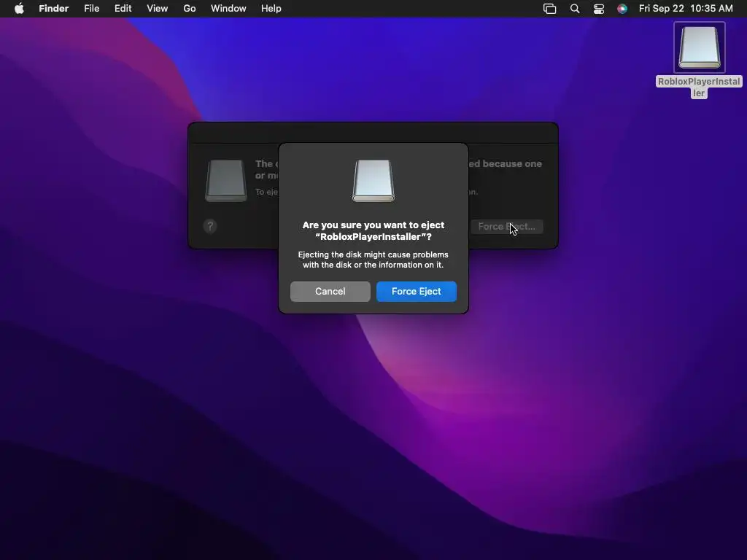Image resolution: width=747 pixels, height=560 pixels.
Task: Click the date and time in menu bar
Action: (x=686, y=9)
